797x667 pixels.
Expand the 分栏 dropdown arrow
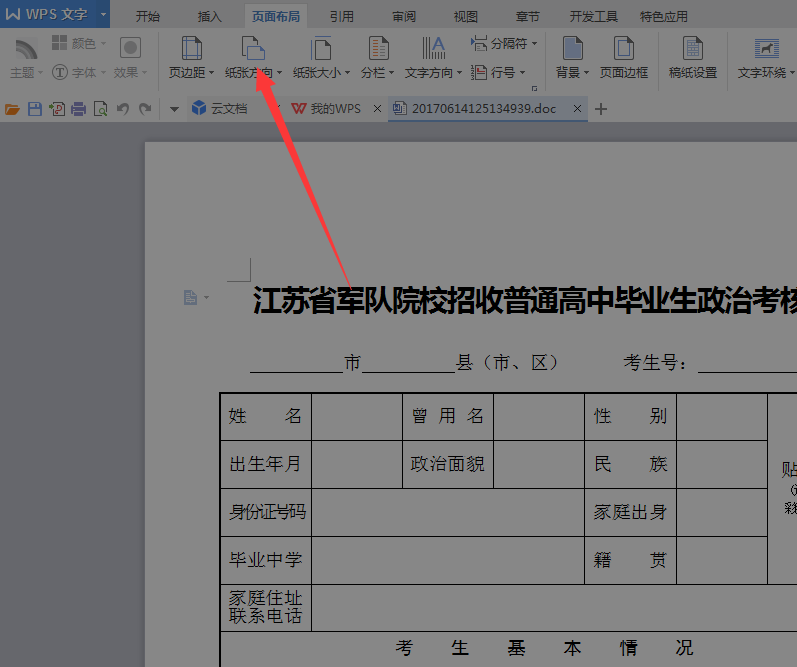coord(391,73)
